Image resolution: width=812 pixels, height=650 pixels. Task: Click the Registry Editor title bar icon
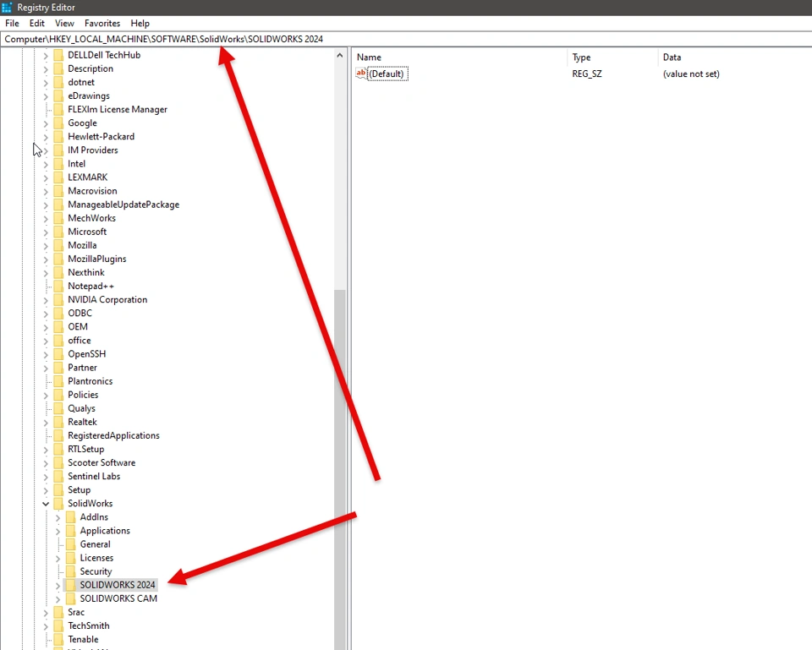pos(7,8)
